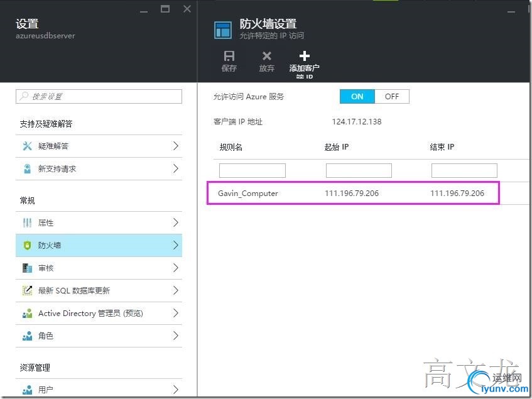Viewport: 532px width, 399px height.
Task: Select the Gavin_Computer rule name
Action: click(248, 194)
